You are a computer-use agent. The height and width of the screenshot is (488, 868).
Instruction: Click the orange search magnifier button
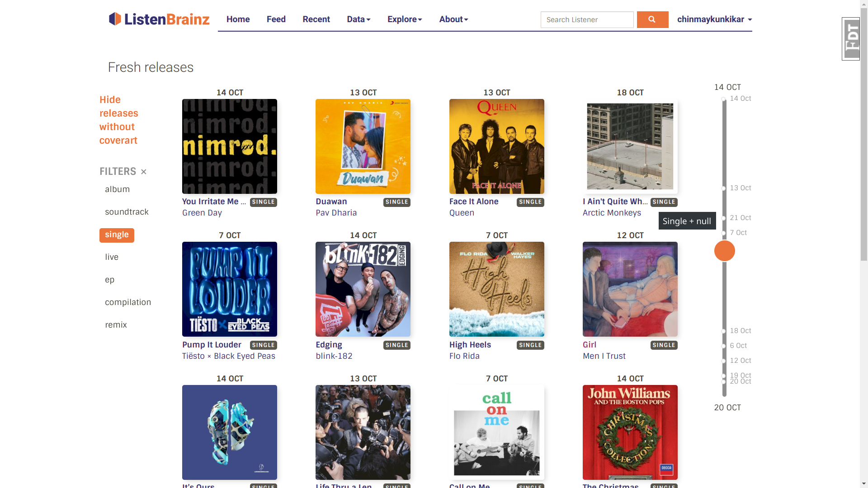652,19
